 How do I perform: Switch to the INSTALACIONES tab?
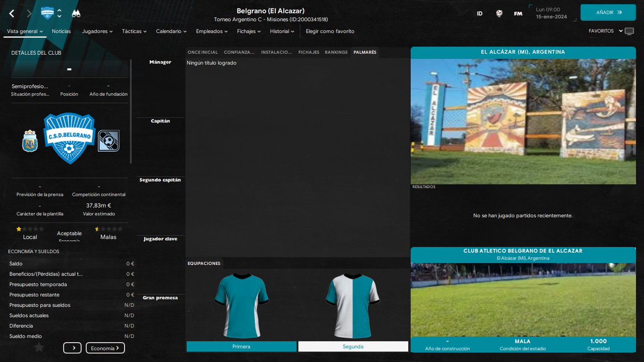(x=277, y=53)
